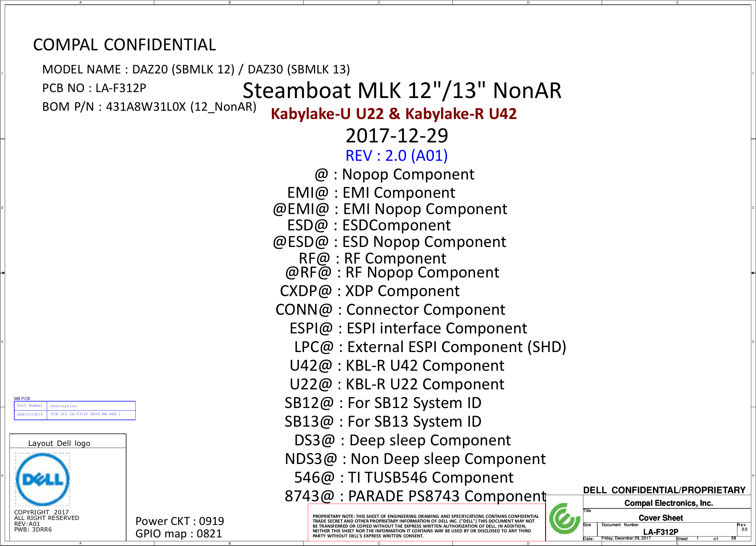Click the date '2017-12-29'
This screenshot has height=546, width=756.
397,135
